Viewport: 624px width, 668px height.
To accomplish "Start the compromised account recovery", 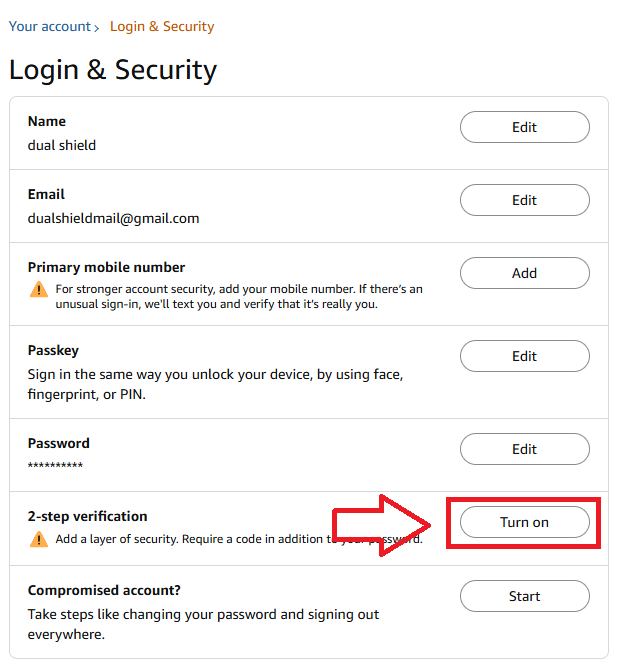I will pos(524,596).
